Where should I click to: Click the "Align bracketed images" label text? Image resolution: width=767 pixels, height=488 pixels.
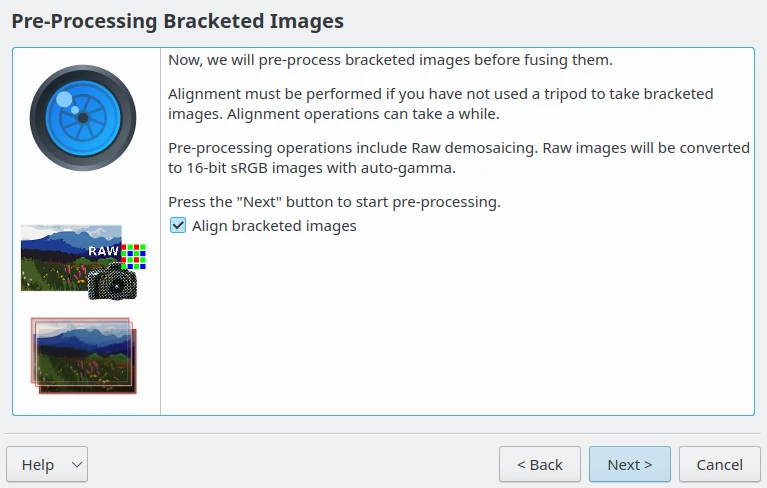(x=273, y=226)
